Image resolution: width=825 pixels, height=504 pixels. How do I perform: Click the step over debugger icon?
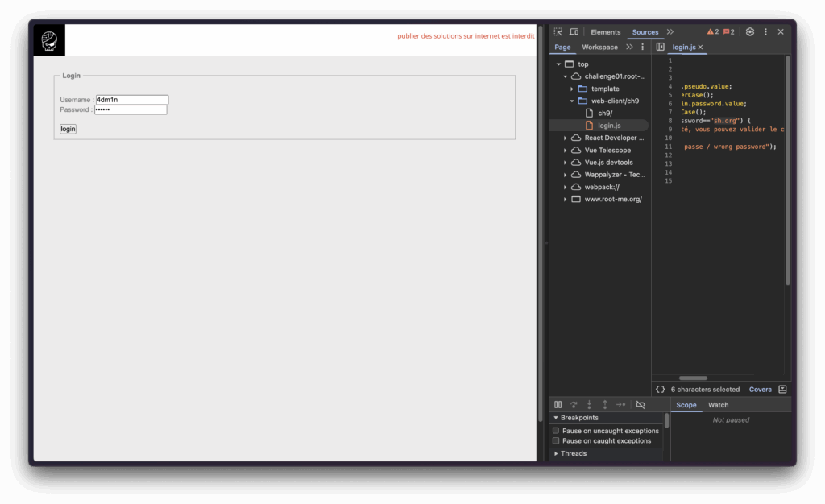click(574, 404)
